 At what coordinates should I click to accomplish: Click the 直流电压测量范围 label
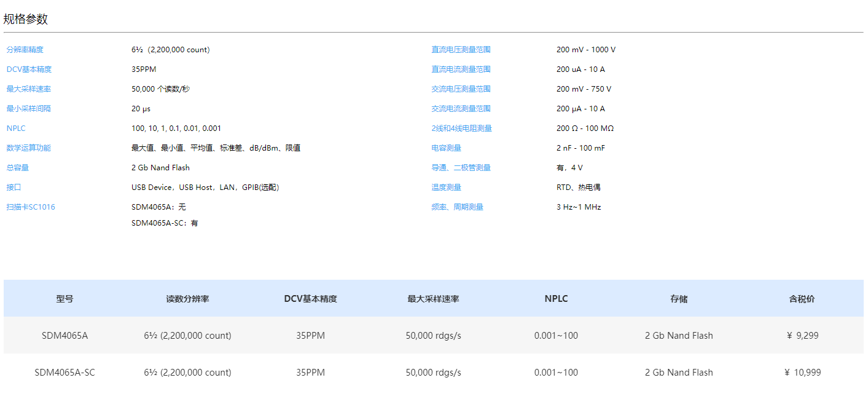(461, 50)
